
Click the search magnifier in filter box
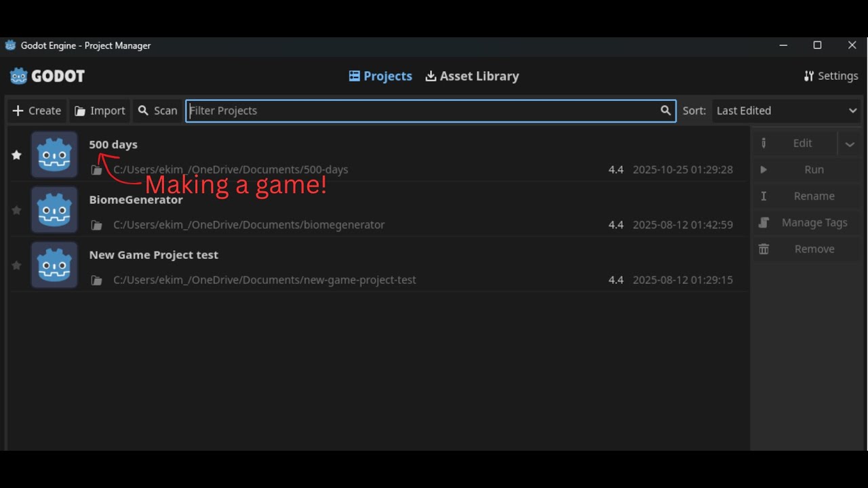coord(666,110)
